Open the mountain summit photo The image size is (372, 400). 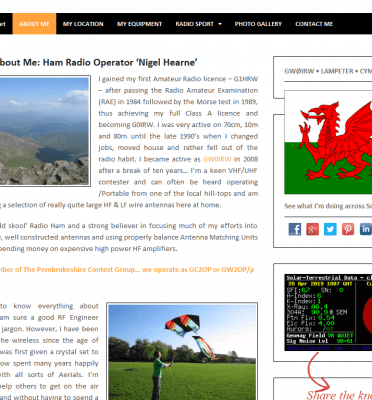point(44,131)
